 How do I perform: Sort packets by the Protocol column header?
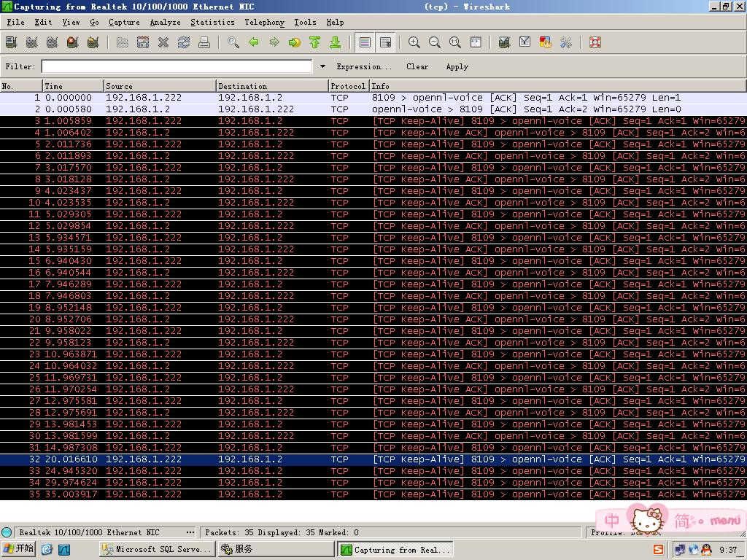(x=348, y=86)
